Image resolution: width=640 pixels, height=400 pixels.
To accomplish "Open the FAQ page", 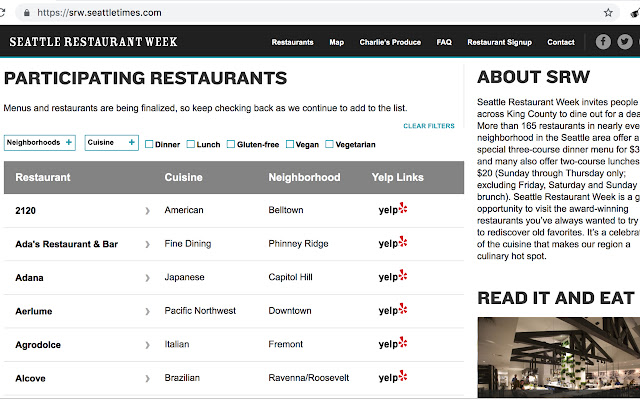I will pyautogui.click(x=444, y=42).
